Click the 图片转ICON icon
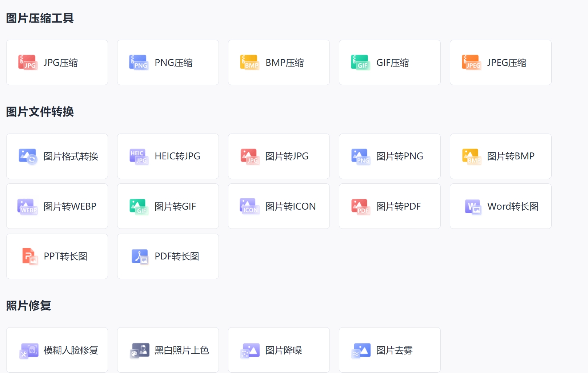Screen dimensions: 588x373 [250, 206]
